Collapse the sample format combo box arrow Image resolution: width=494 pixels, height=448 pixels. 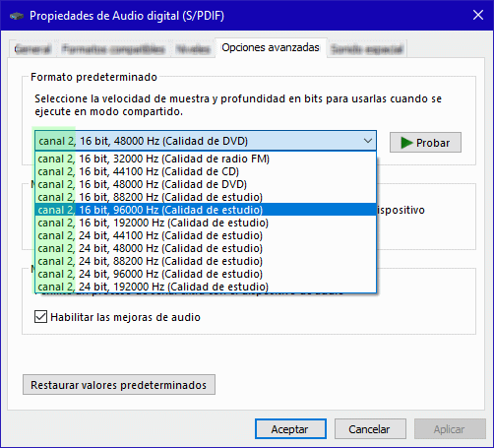368,141
